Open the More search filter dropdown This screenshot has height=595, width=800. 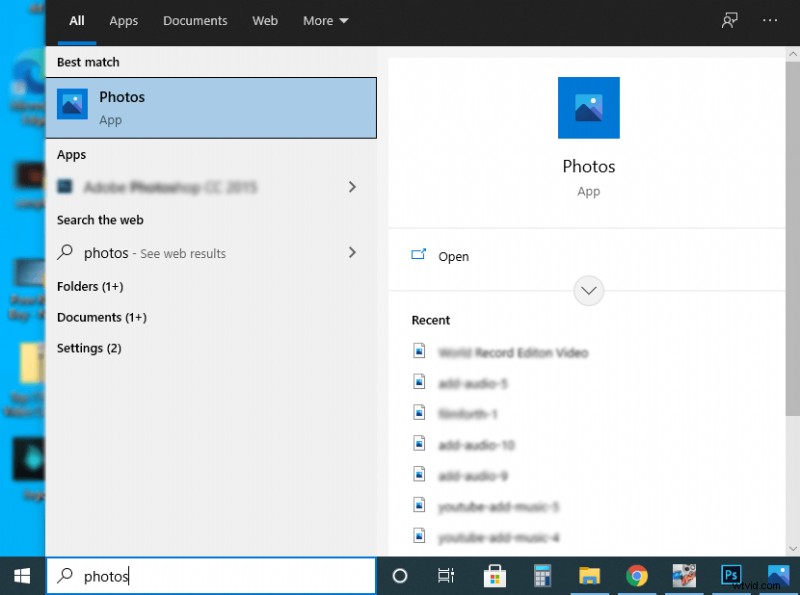[325, 20]
